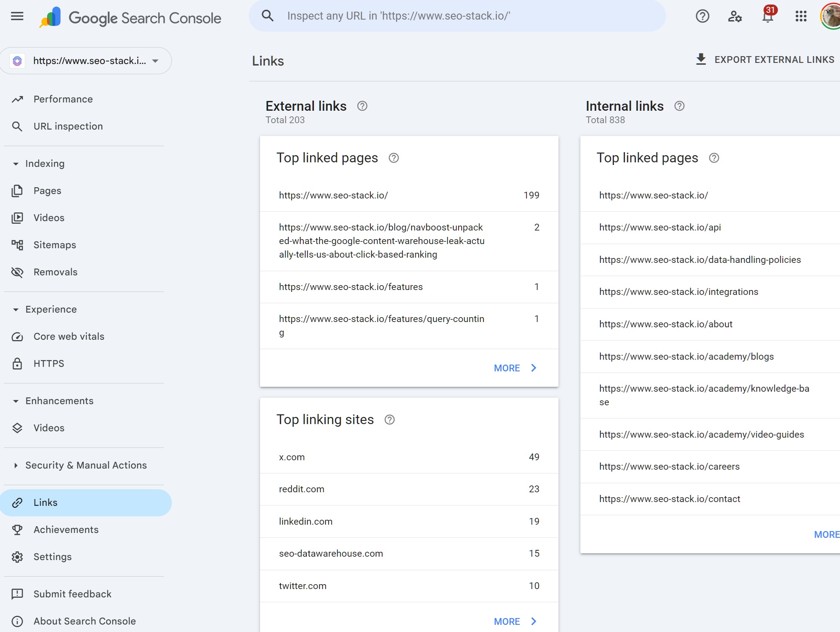The height and width of the screenshot is (632, 840).
Task: Collapse the Indexing section
Action: (x=15, y=163)
